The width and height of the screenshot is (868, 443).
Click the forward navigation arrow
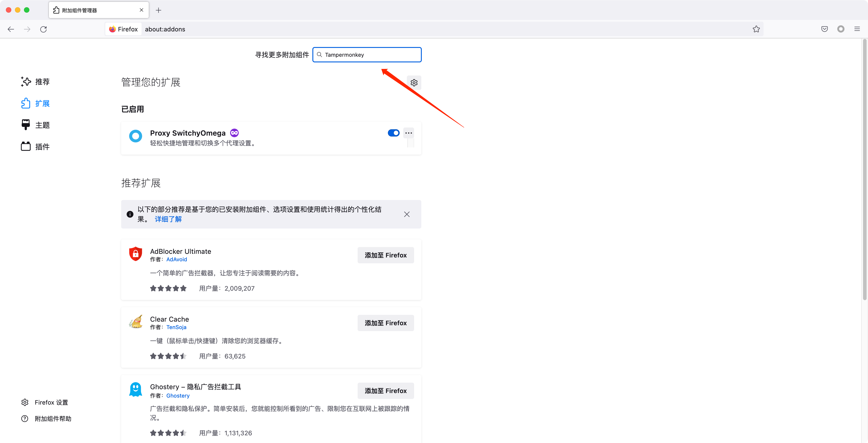click(27, 29)
